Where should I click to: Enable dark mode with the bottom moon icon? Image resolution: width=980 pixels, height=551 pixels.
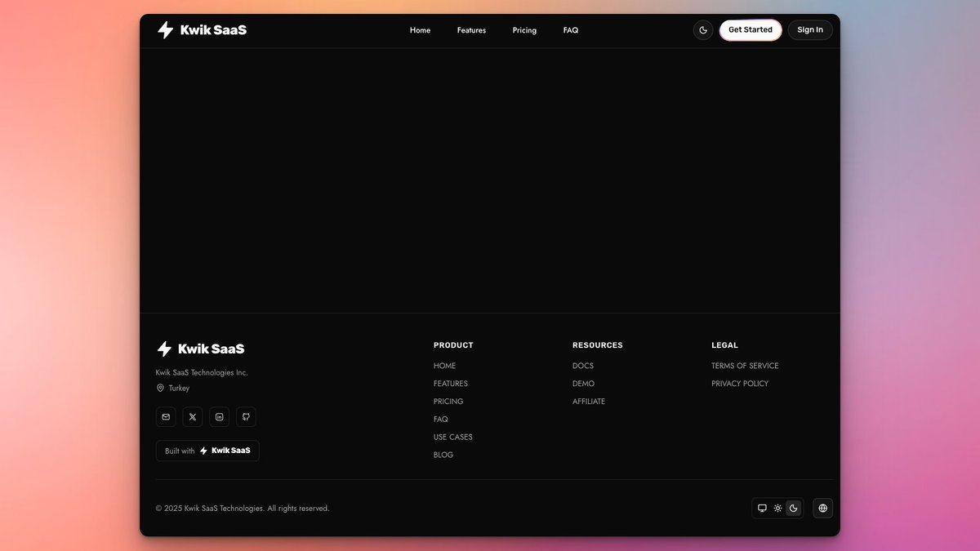pos(793,508)
